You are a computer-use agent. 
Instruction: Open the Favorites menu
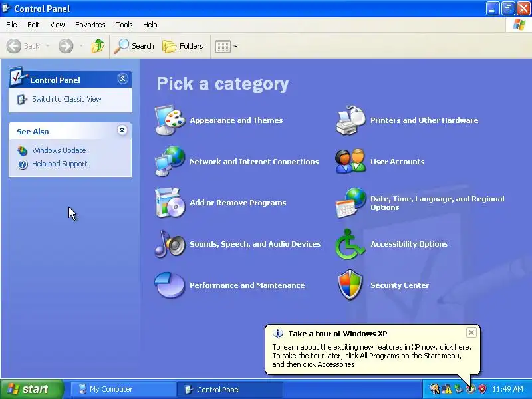pyautogui.click(x=90, y=25)
